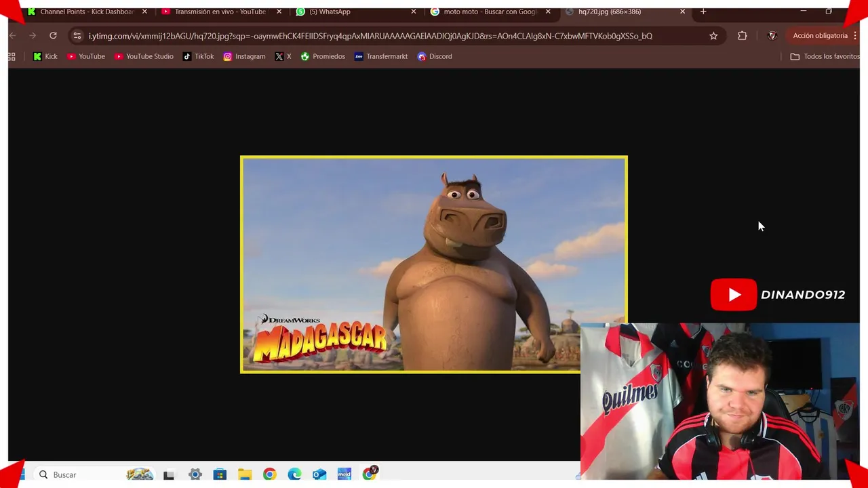Switch to the Transmisión en vivo YouTube tab
This screenshot has width=868, height=488.
(x=220, y=12)
